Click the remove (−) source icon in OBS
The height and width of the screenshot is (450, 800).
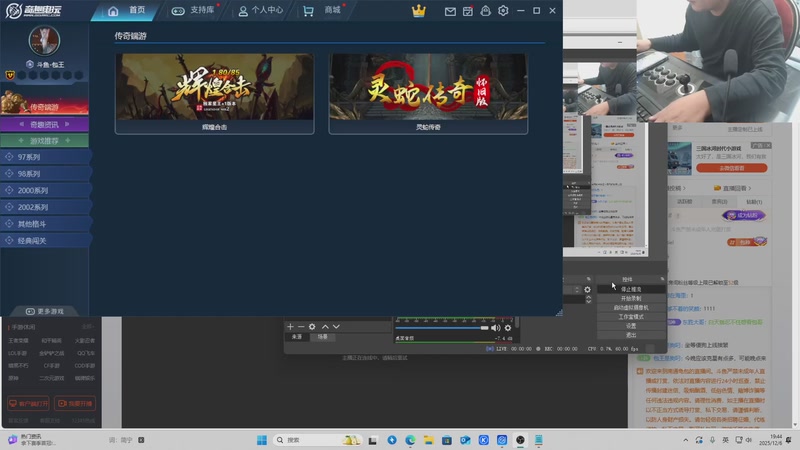click(301, 327)
